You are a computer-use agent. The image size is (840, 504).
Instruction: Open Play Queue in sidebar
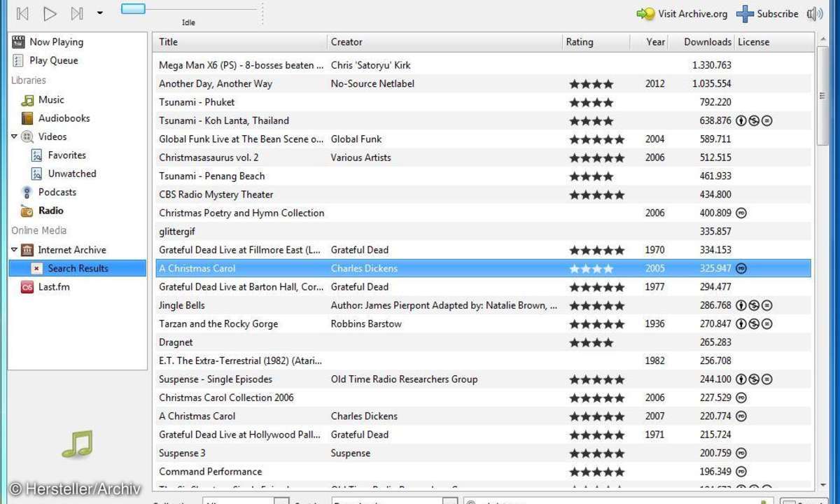[x=54, y=60]
